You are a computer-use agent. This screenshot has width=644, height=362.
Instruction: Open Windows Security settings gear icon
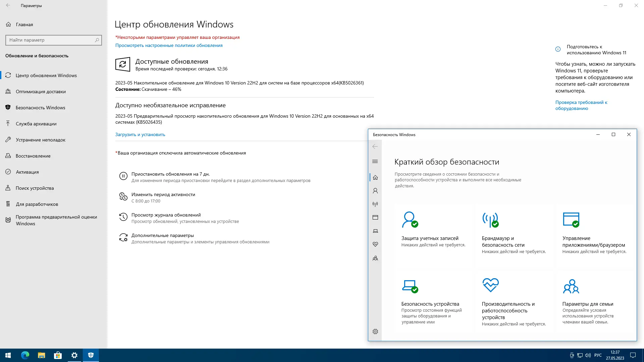click(375, 331)
